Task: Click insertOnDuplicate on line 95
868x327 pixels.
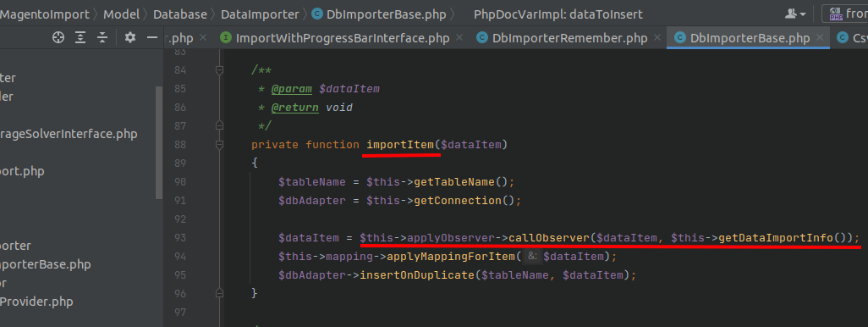Action: (417, 275)
